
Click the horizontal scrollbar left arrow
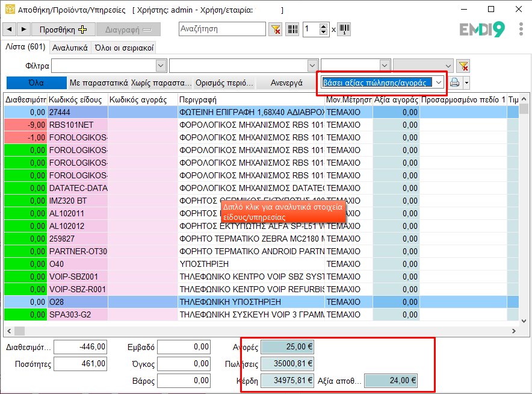coord(9,331)
